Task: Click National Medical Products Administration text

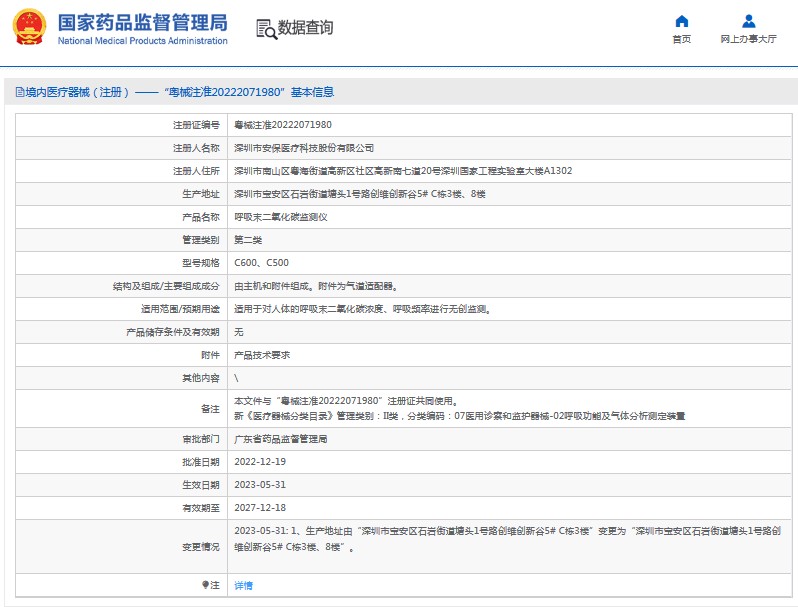Action: coord(142,41)
